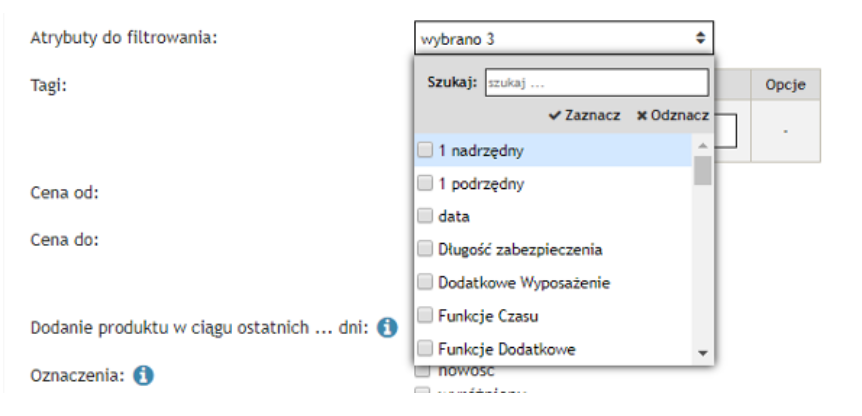Click info icon beside 'ostatnich ... dni'
The width and height of the screenshot is (862, 416).
coord(387,328)
